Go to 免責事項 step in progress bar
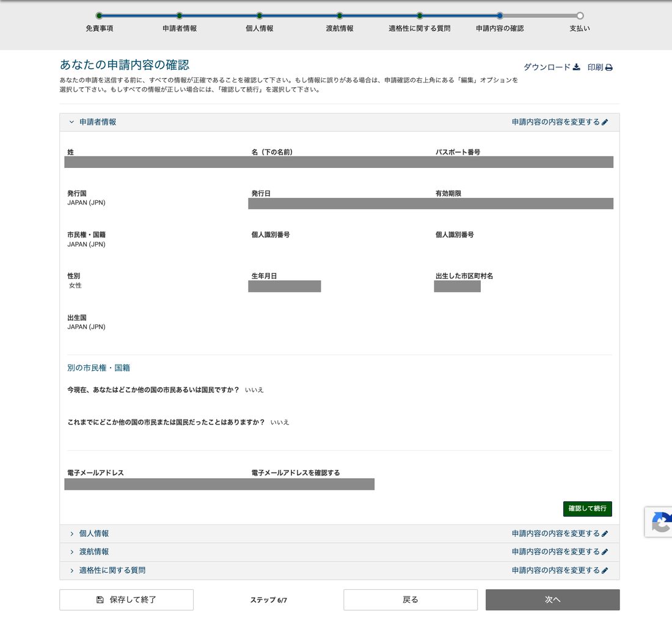Image resolution: width=672 pixels, height=632 pixels. point(100,16)
